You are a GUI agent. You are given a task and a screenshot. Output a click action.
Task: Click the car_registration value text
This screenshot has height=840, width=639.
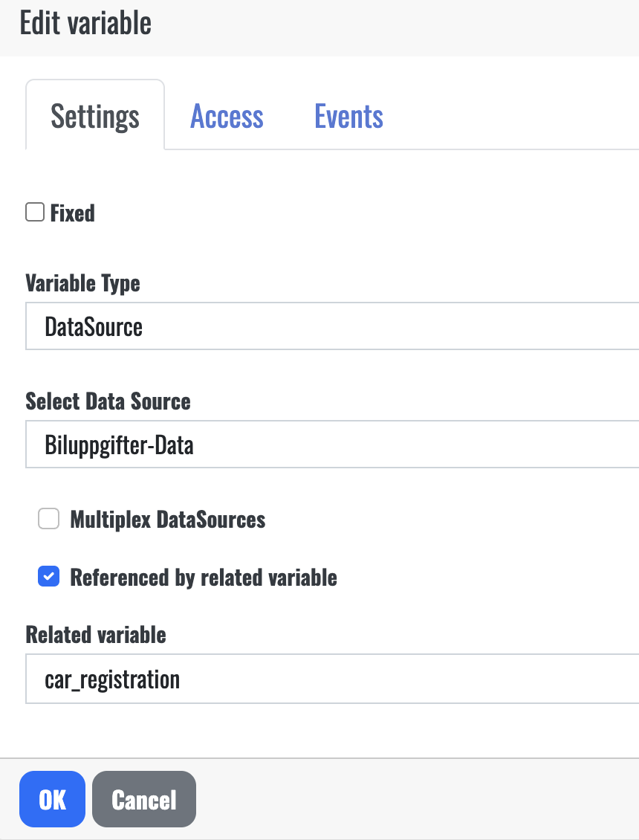click(112, 679)
